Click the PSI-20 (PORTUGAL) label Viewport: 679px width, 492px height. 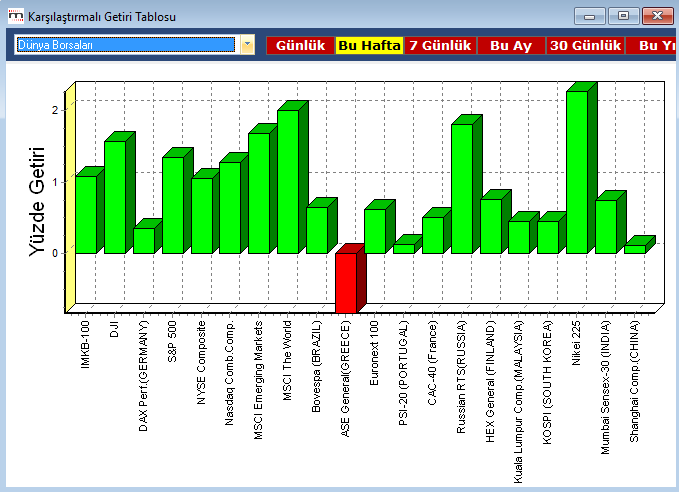[403, 373]
